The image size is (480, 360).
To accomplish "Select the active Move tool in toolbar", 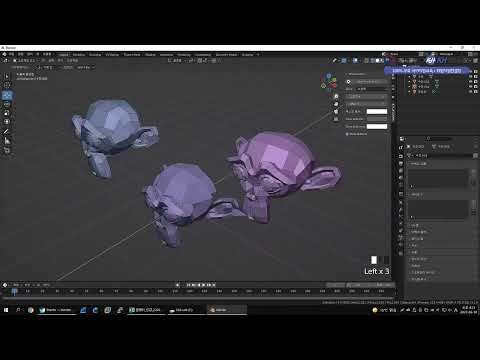I will tap(7, 95).
